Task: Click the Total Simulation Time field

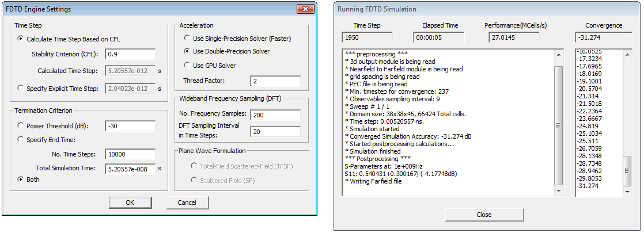Action: point(130,168)
